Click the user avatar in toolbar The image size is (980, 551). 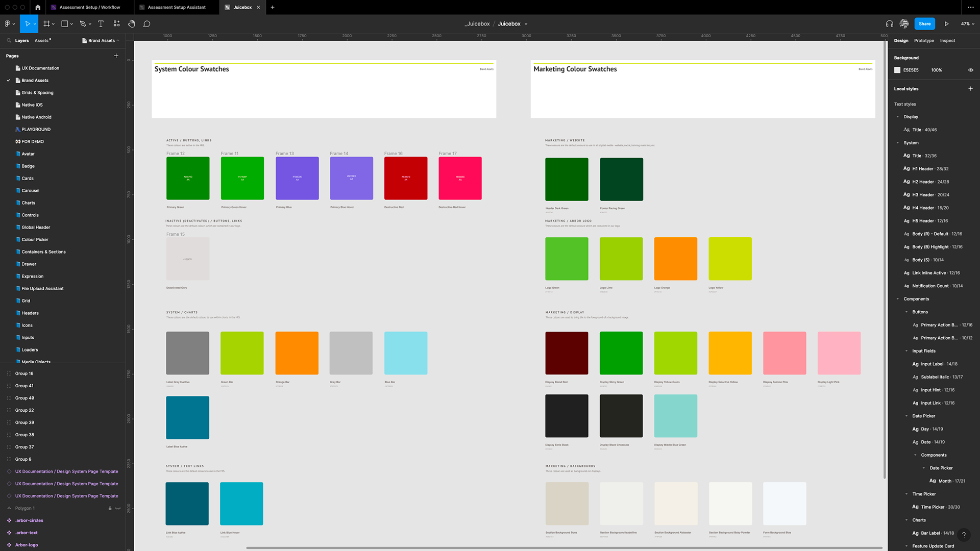click(x=904, y=23)
